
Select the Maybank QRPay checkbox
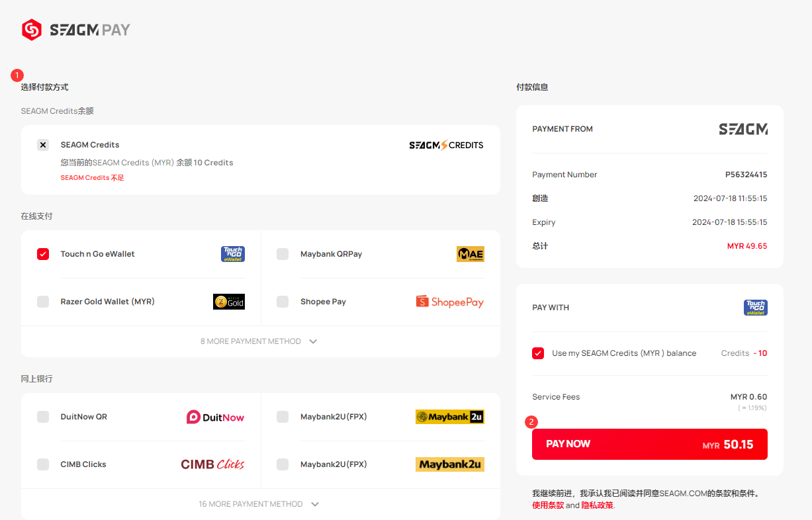pos(283,254)
